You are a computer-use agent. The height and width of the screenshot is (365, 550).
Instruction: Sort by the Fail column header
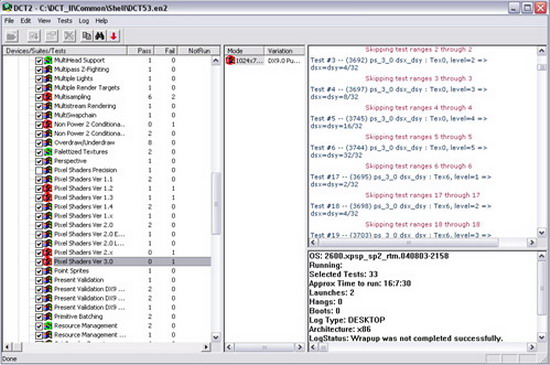tap(166, 51)
